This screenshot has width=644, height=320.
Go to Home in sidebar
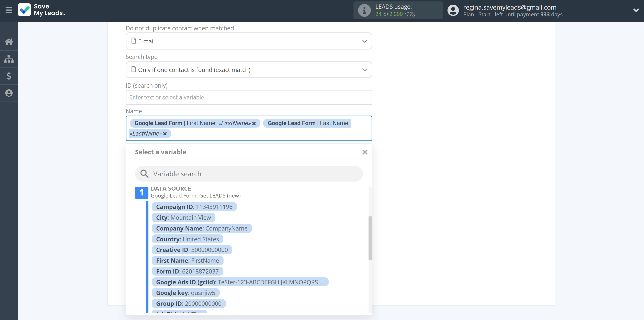tap(9, 42)
